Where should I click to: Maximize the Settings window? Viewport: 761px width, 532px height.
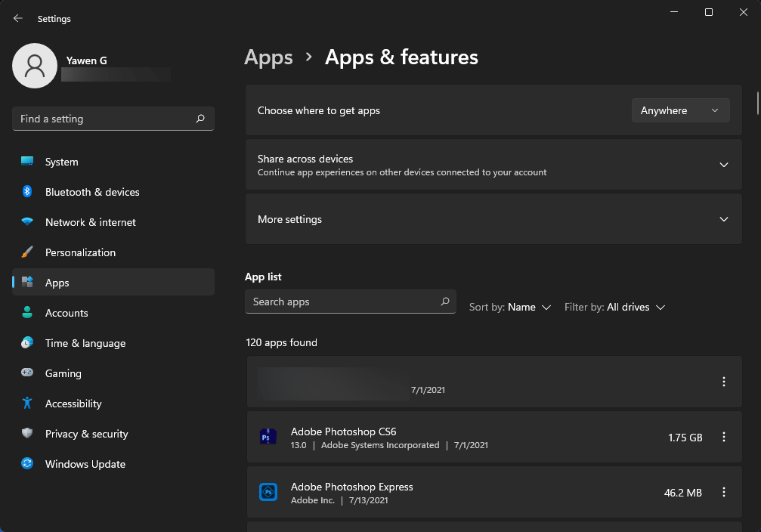(x=709, y=12)
